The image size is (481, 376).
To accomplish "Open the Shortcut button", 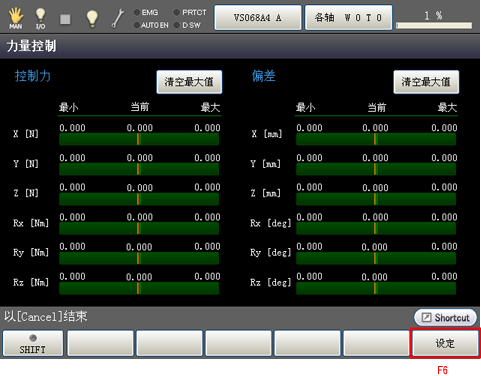I will [445, 317].
